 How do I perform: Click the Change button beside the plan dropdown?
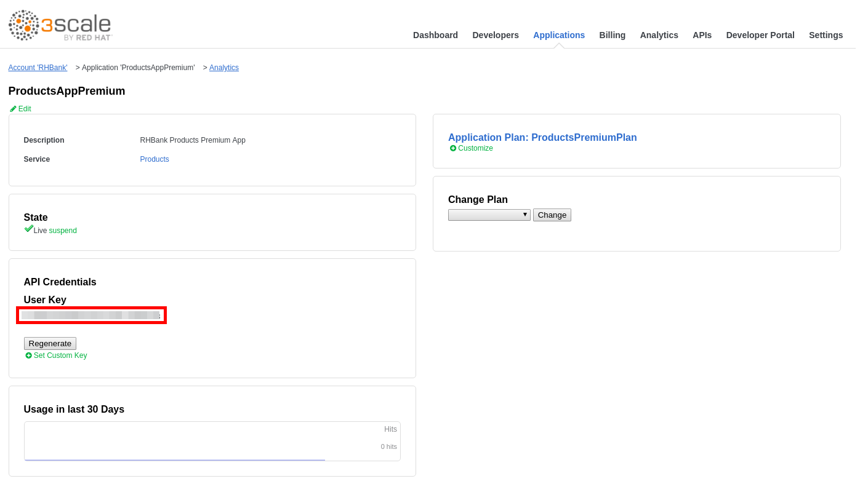coord(552,215)
